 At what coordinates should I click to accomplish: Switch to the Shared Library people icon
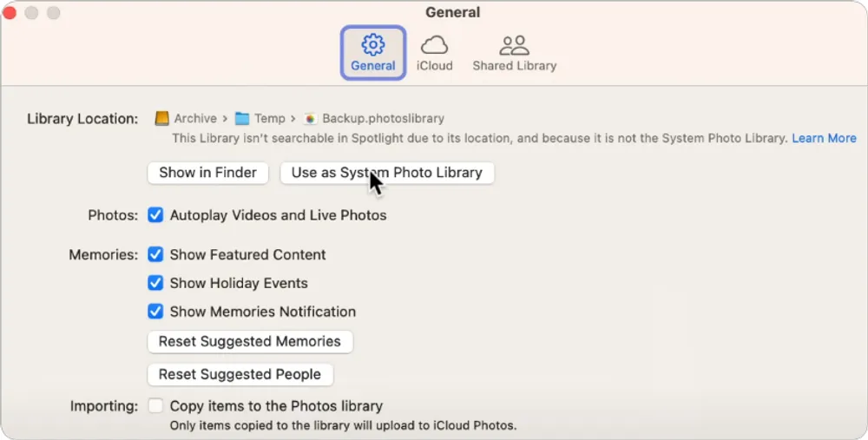point(514,53)
